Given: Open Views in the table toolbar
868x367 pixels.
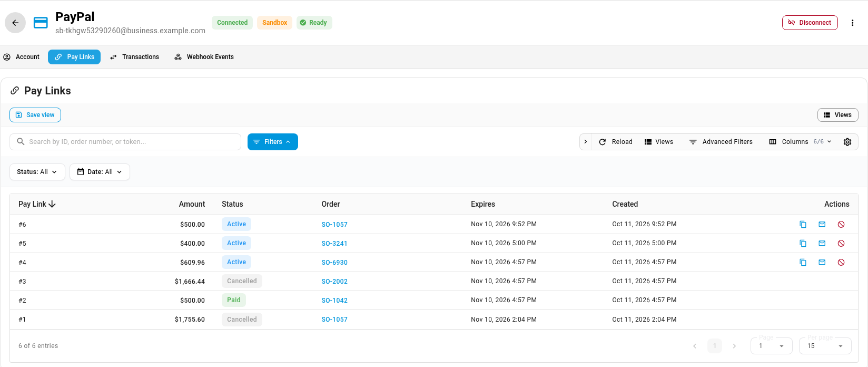Looking at the screenshot, I should click(659, 142).
